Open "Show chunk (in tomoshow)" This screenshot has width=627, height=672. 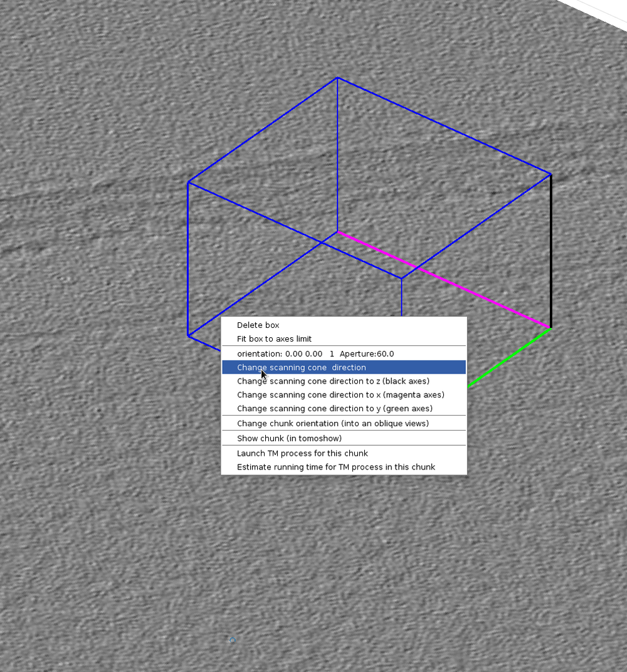pyautogui.click(x=290, y=438)
